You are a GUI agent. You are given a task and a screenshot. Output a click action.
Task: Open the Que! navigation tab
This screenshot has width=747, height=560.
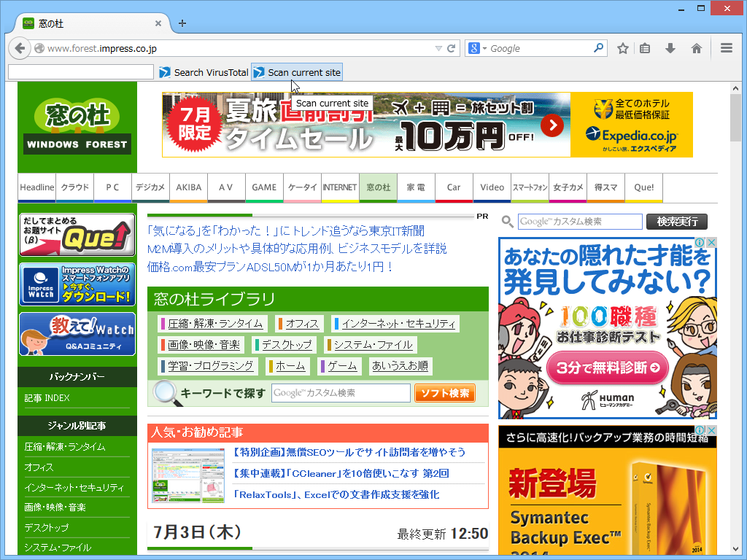click(x=644, y=187)
